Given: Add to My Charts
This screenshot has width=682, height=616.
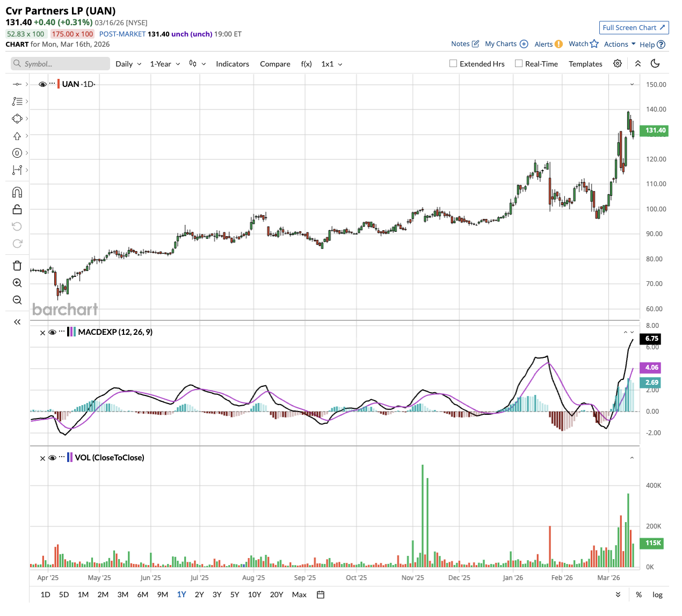Looking at the screenshot, I should [506, 44].
